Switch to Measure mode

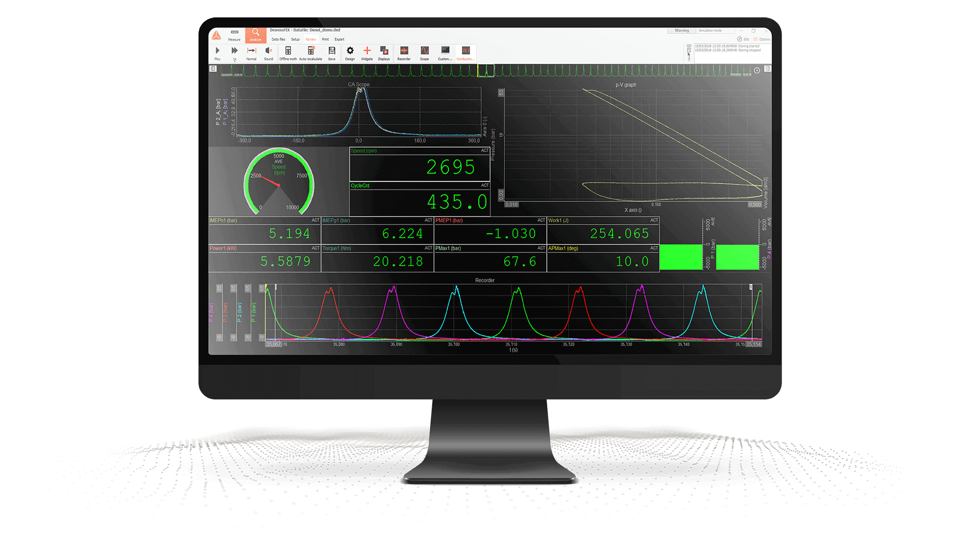tap(234, 35)
